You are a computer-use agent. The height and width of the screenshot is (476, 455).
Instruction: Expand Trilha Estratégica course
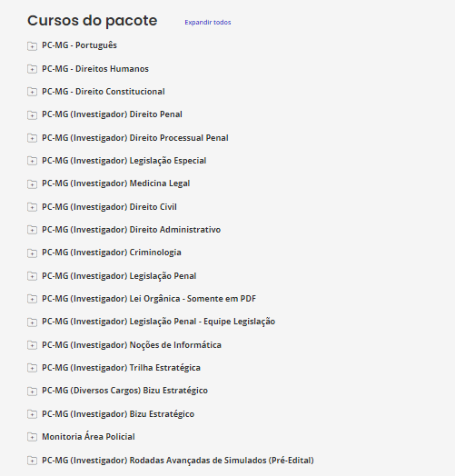121,368
